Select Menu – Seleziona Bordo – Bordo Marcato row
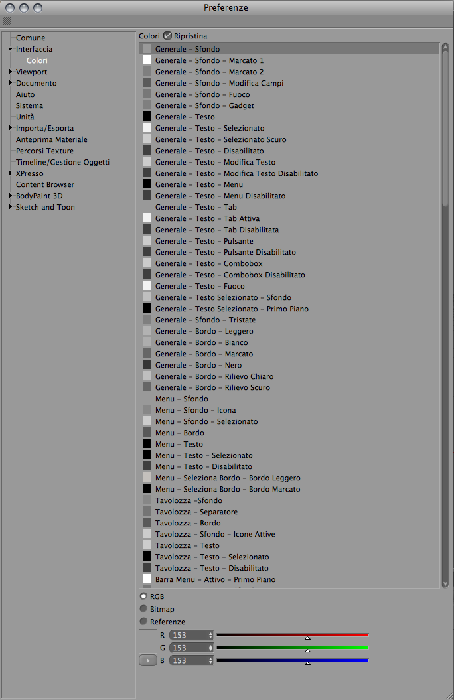Viewport: 454px width, 700px height. pyautogui.click(x=289, y=489)
